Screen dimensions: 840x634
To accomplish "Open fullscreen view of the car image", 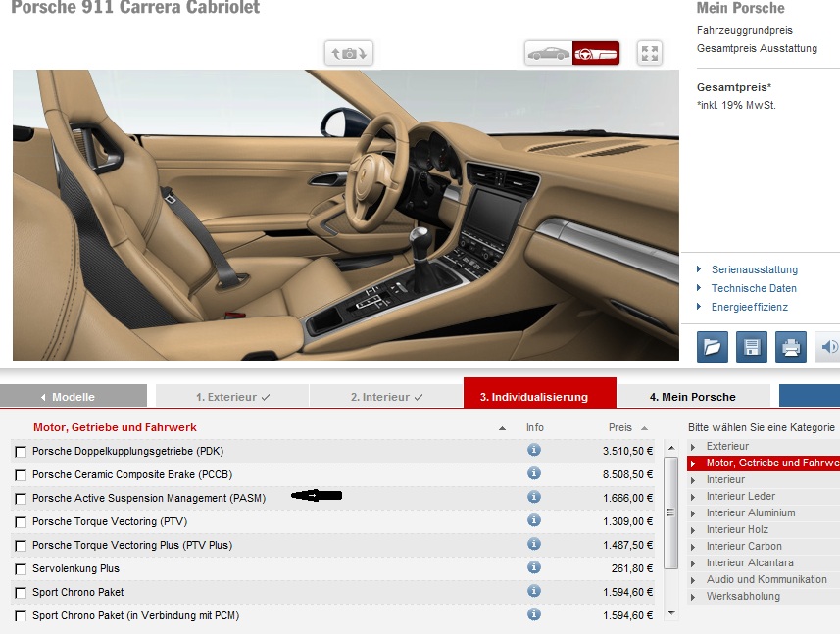I will [x=649, y=54].
